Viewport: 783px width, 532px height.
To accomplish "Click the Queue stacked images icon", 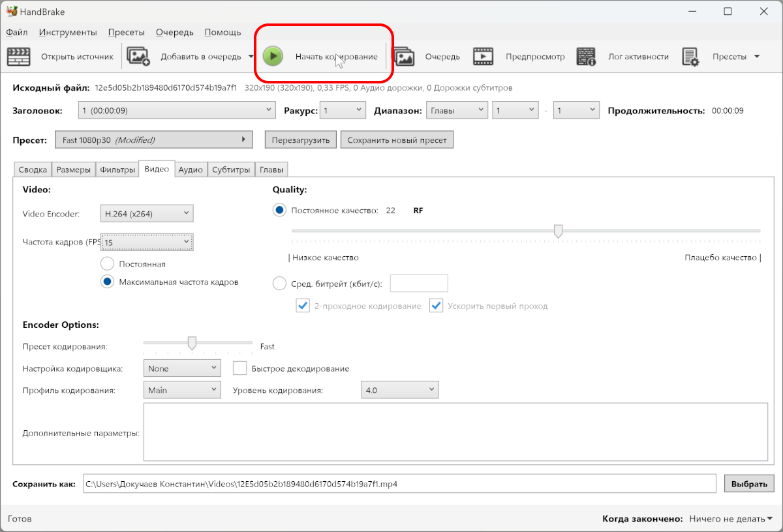I will coord(403,57).
